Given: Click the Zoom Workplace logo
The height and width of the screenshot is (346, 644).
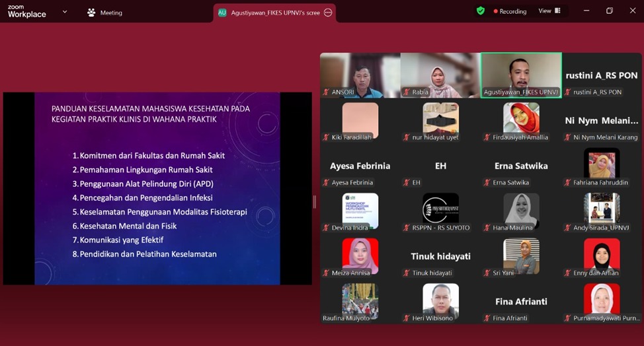Looking at the screenshot, I should (x=26, y=11).
